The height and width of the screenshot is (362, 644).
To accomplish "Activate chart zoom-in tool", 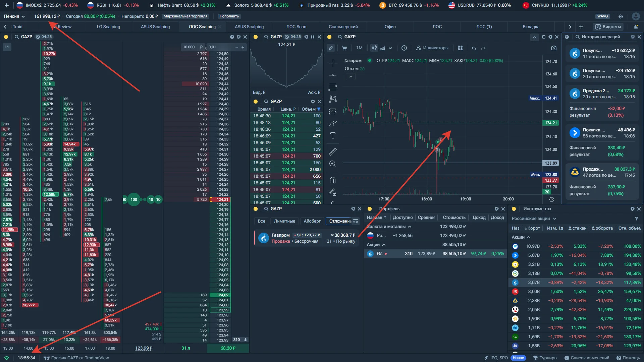I will [333, 164].
